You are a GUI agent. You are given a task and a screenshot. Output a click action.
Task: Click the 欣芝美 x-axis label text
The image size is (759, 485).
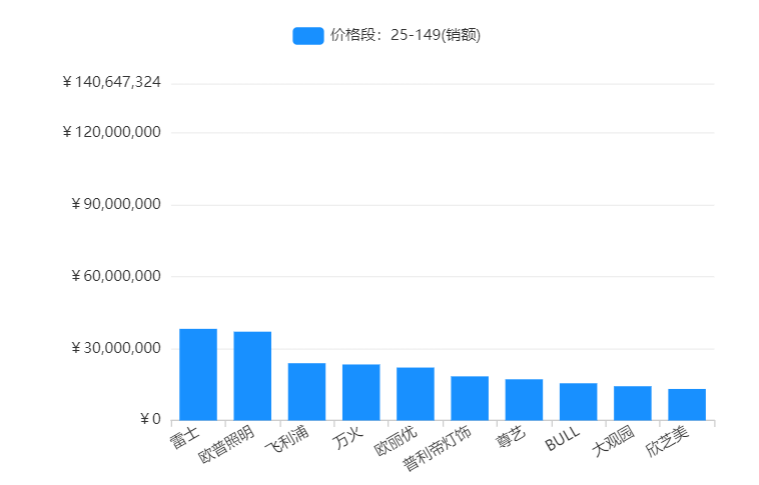[667, 442]
